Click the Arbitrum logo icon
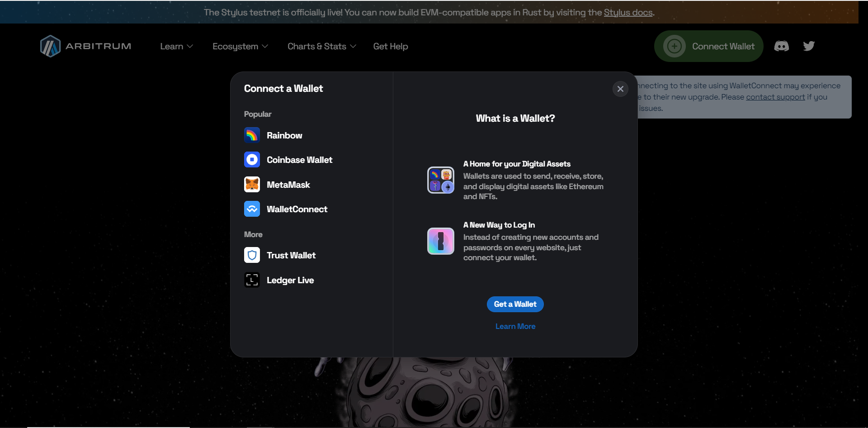The height and width of the screenshot is (428, 868). (50, 46)
